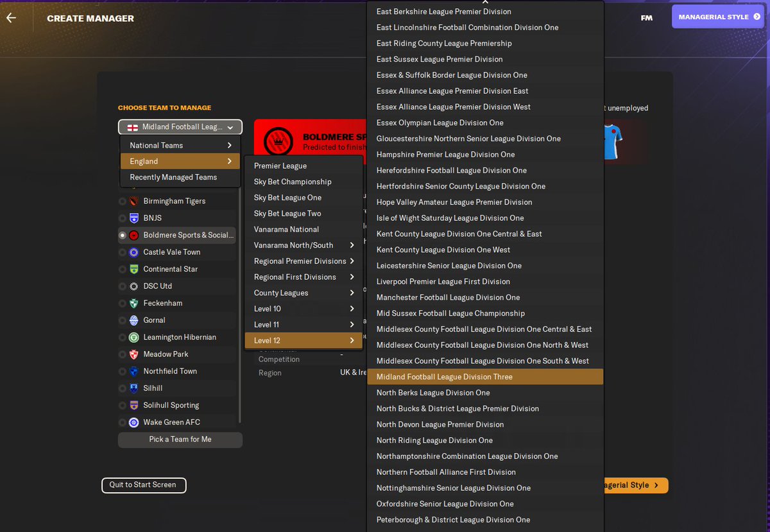
Task: Open the Midland Football League dropdown
Action: click(x=180, y=127)
